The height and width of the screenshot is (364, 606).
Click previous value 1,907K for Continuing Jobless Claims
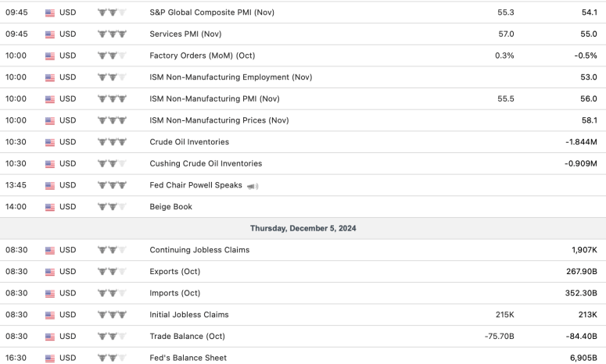[x=584, y=250]
